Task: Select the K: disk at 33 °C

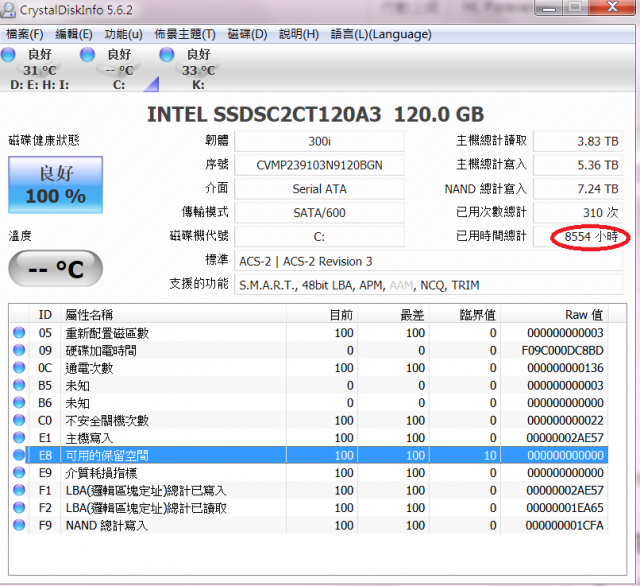Action: (x=198, y=69)
